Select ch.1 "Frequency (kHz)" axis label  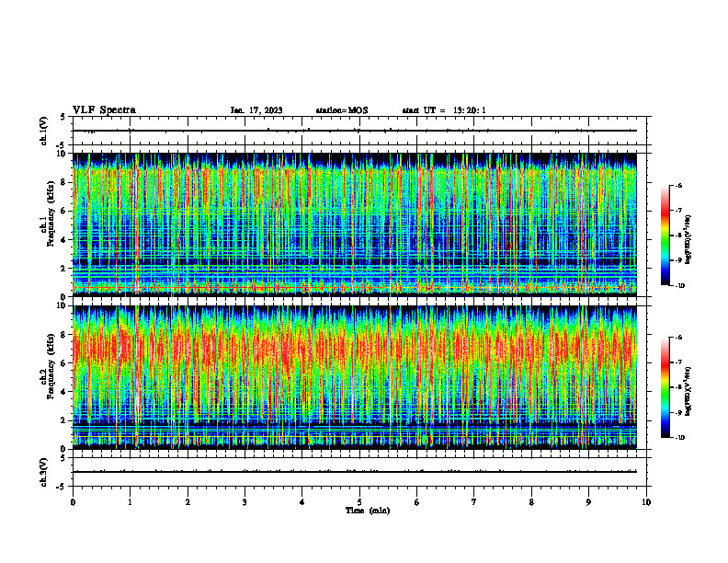coord(51,213)
